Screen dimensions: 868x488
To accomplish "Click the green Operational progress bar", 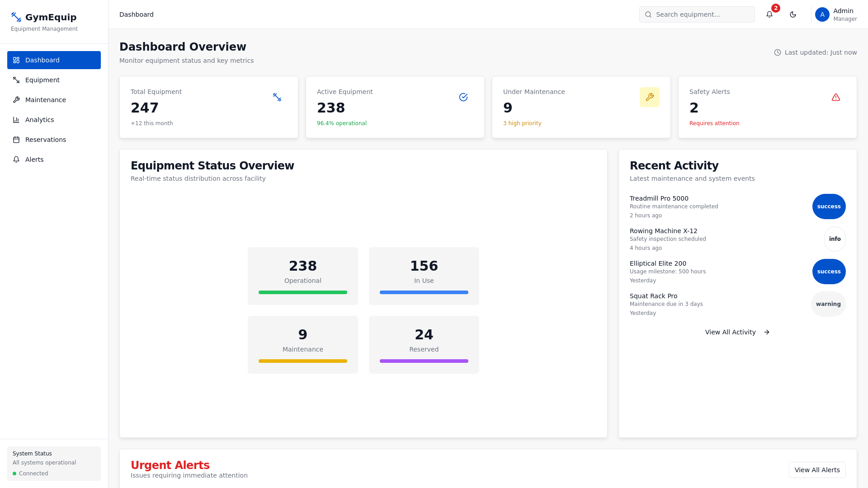I will 302,292.
